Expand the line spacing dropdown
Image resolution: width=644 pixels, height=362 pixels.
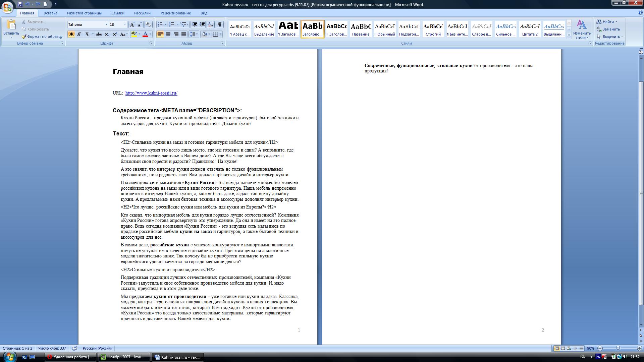pos(198,34)
